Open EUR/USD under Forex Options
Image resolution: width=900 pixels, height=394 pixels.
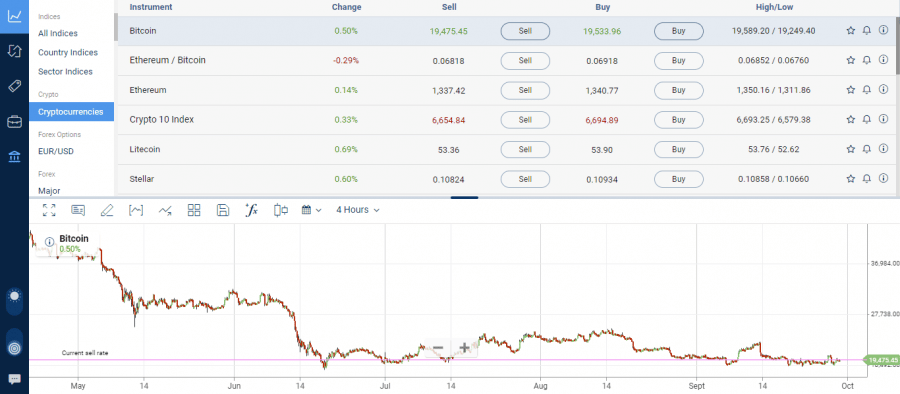coord(56,152)
